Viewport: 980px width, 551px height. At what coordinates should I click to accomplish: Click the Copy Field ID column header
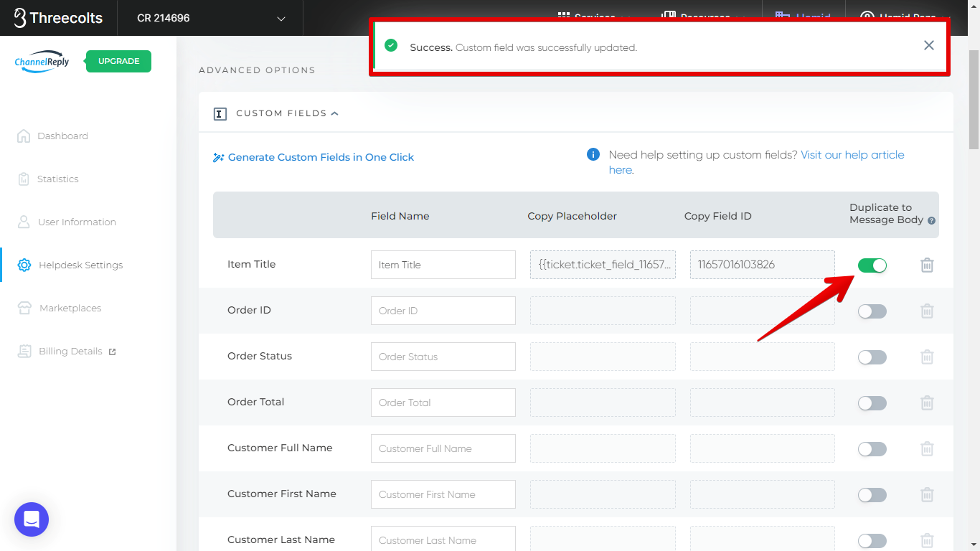click(x=717, y=216)
